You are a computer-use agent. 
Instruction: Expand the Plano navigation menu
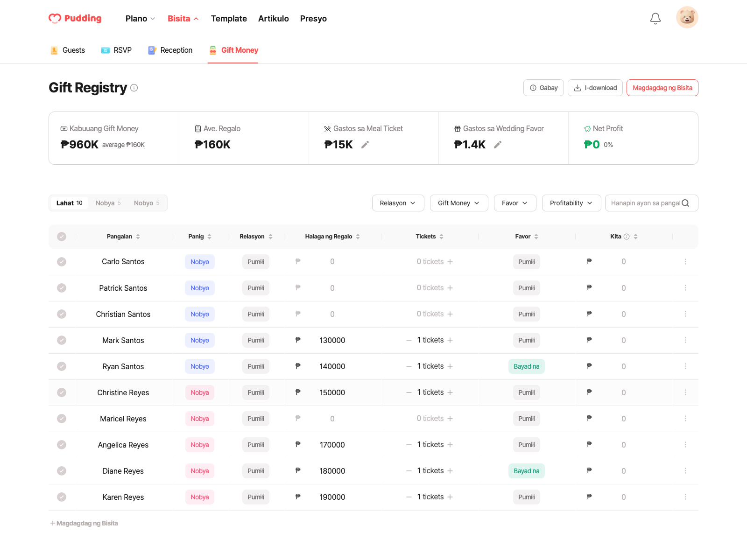[140, 19]
